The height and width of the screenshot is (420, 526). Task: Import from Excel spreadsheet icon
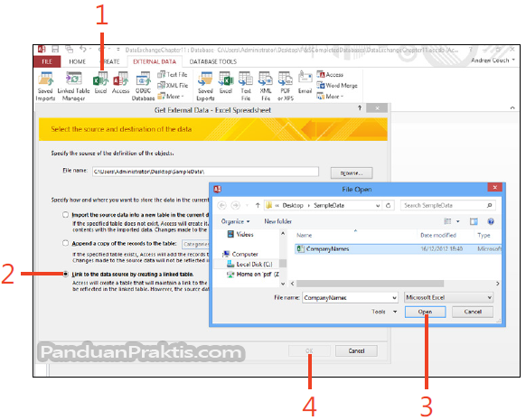(100, 83)
